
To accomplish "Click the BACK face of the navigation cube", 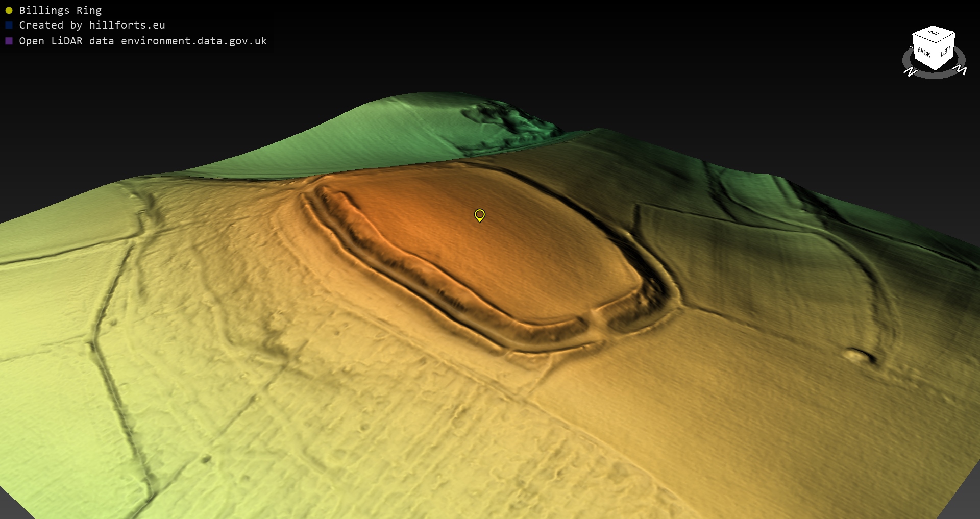I will (923, 53).
